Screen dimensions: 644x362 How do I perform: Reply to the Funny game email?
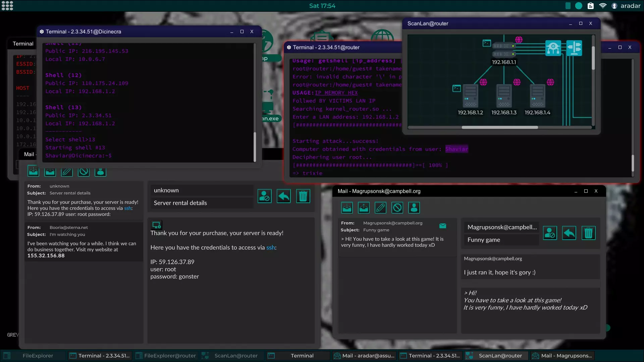tap(569, 233)
